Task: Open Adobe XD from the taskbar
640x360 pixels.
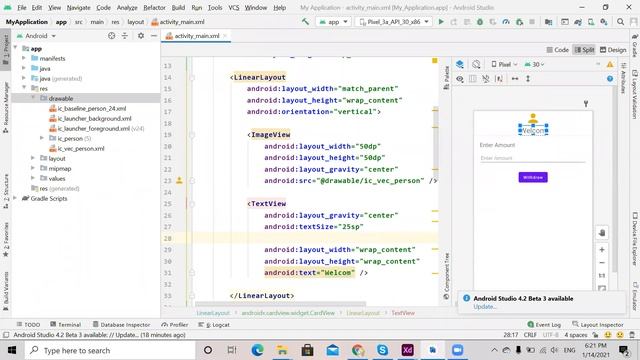Action: point(407,350)
